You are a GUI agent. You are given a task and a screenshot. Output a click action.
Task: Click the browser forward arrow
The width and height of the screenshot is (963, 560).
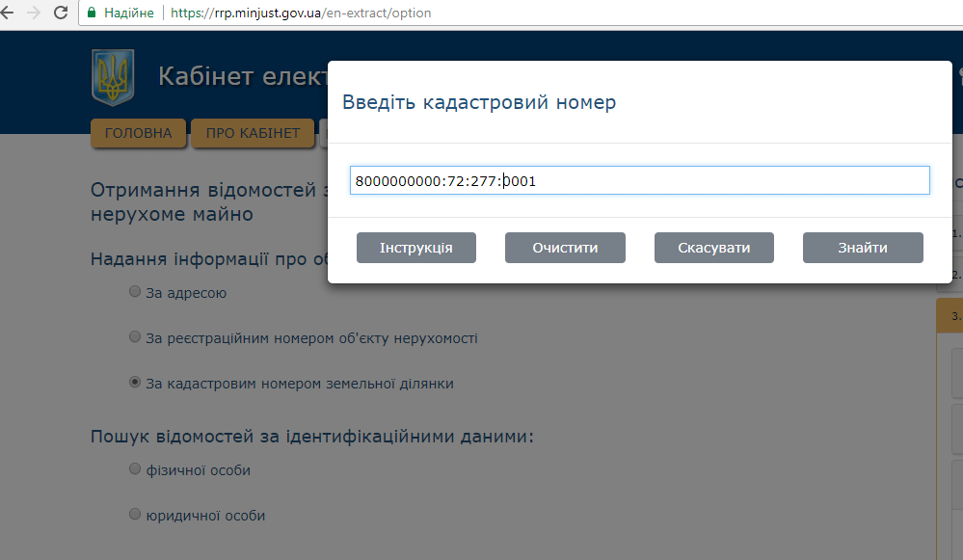click(34, 13)
